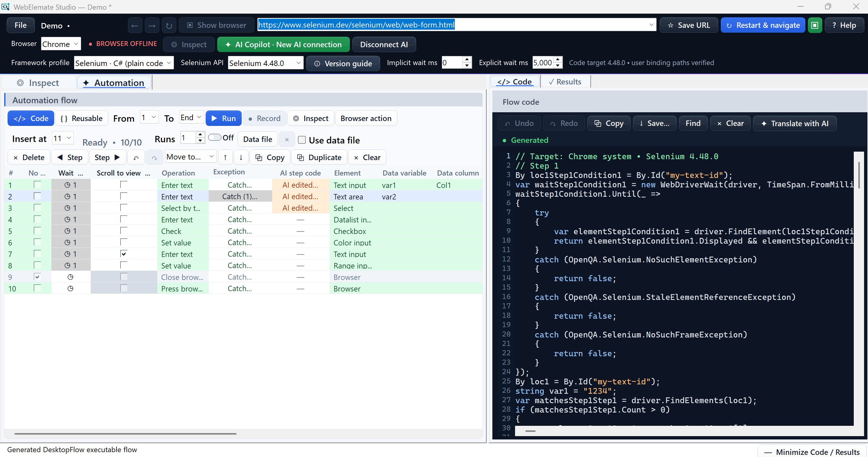Clear data file with the x button

287,139
